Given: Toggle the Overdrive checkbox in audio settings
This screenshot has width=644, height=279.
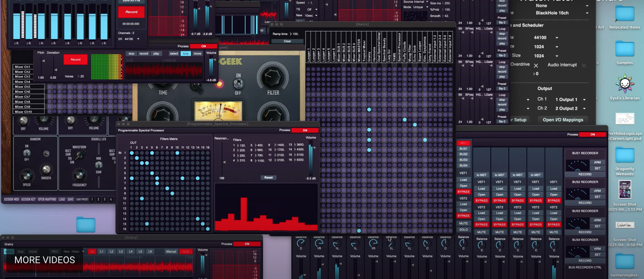Looking at the screenshot, I should point(536,65).
